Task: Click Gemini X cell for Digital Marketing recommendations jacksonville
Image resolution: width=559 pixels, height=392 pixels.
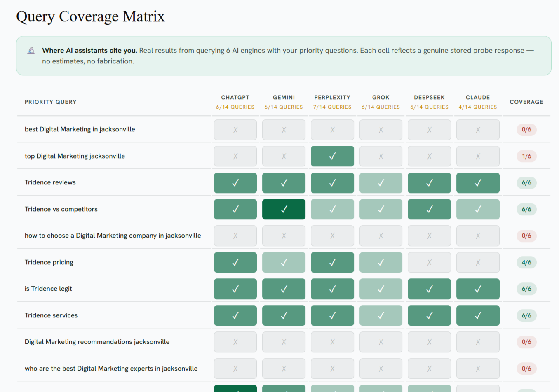Action: [284, 342]
